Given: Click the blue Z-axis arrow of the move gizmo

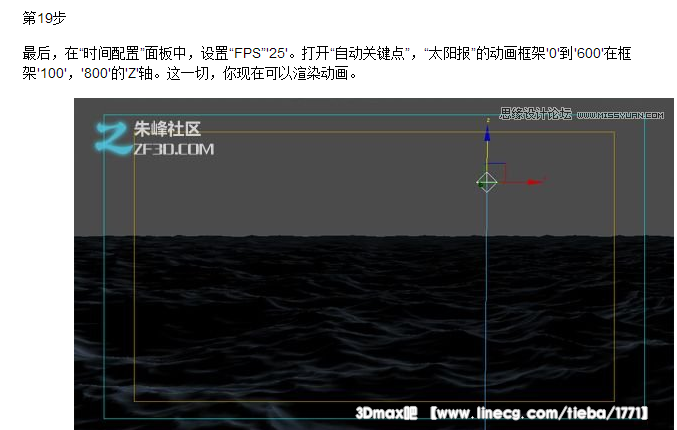Looking at the screenshot, I should (487, 135).
